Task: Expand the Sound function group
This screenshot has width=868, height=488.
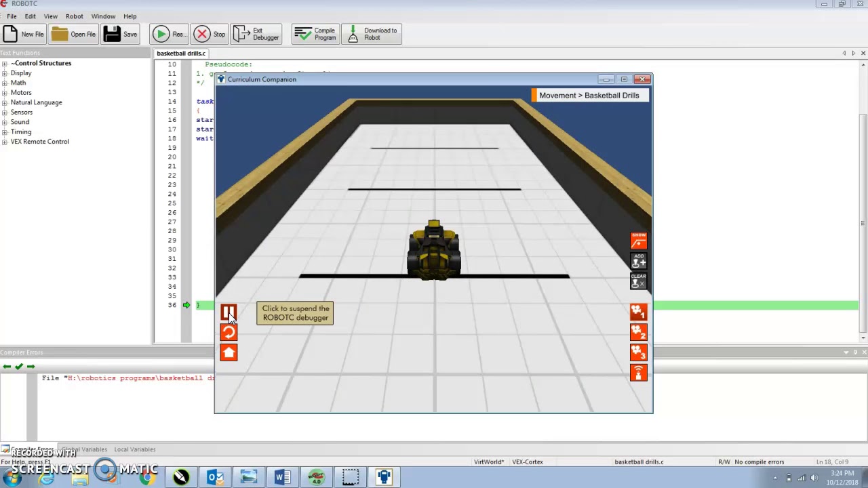Action: pyautogui.click(x=5, y=122)
